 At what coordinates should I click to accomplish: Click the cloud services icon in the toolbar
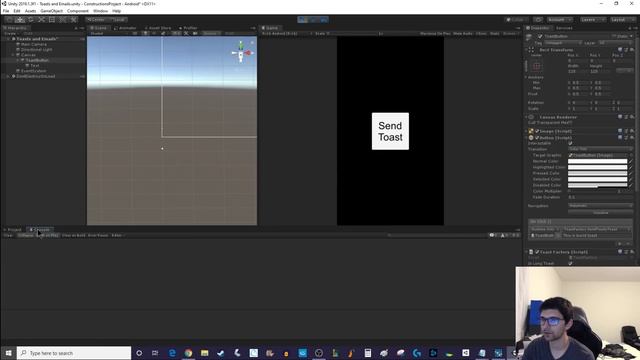click(x=538, y=20)
